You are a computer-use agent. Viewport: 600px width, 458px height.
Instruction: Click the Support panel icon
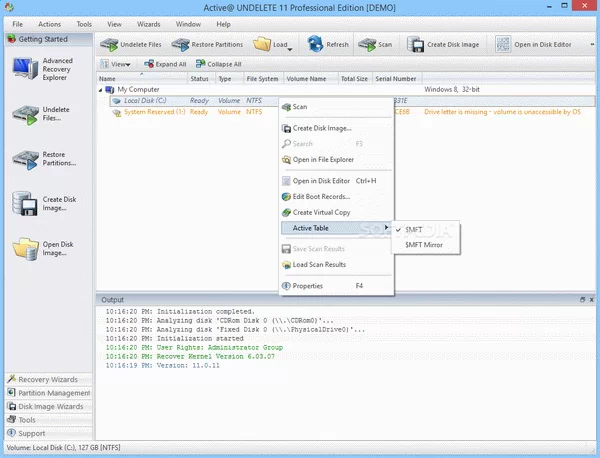click(11, 433)
